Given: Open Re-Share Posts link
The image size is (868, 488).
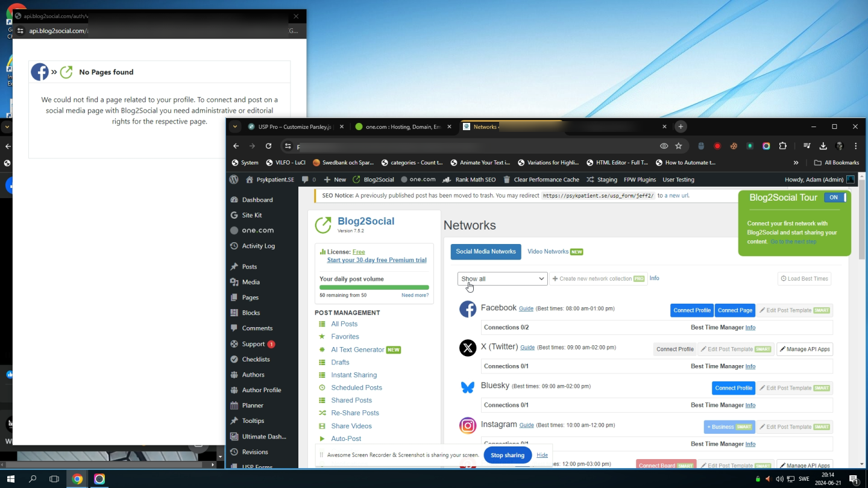Looking at the screenshot, I should point(355,413).
